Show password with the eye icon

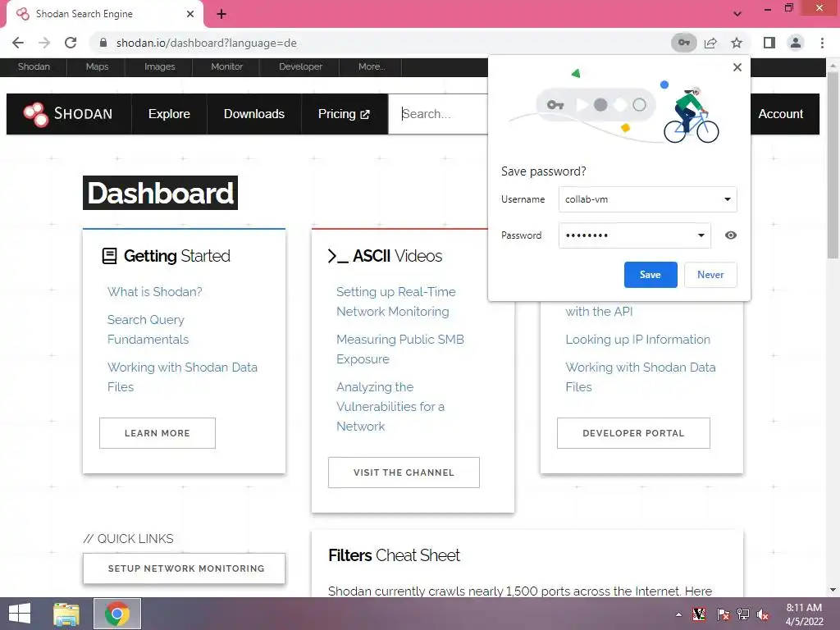pyautogui.click(x=731, y=235)
